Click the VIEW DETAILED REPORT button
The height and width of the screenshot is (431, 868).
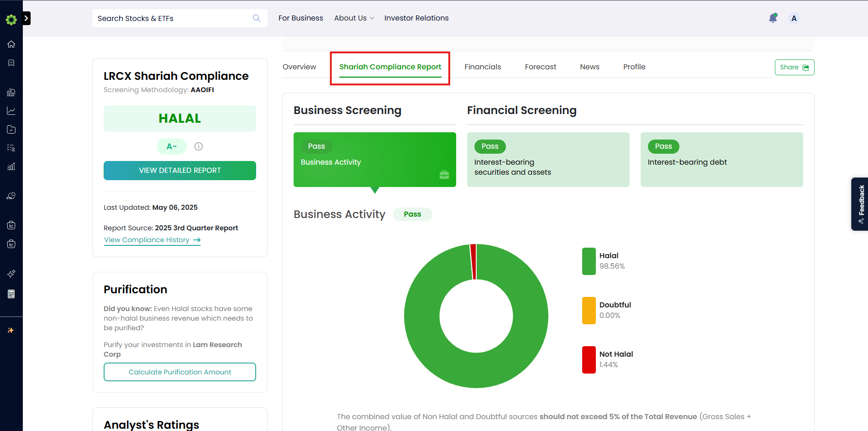[180, 171]
